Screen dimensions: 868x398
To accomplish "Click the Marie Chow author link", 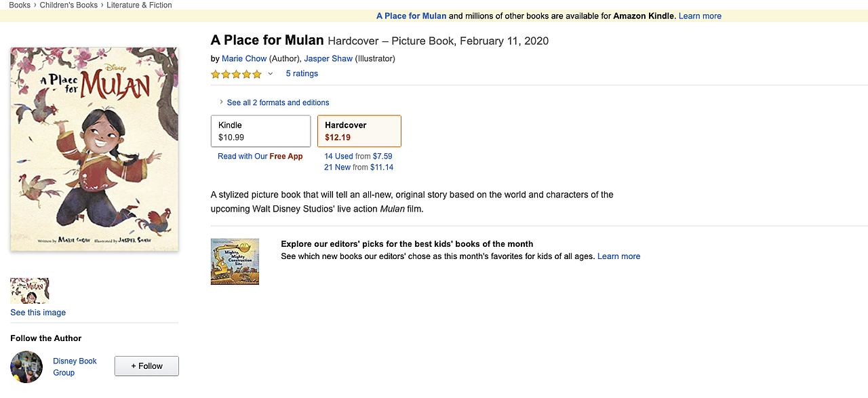I will [x=244, y=58].
